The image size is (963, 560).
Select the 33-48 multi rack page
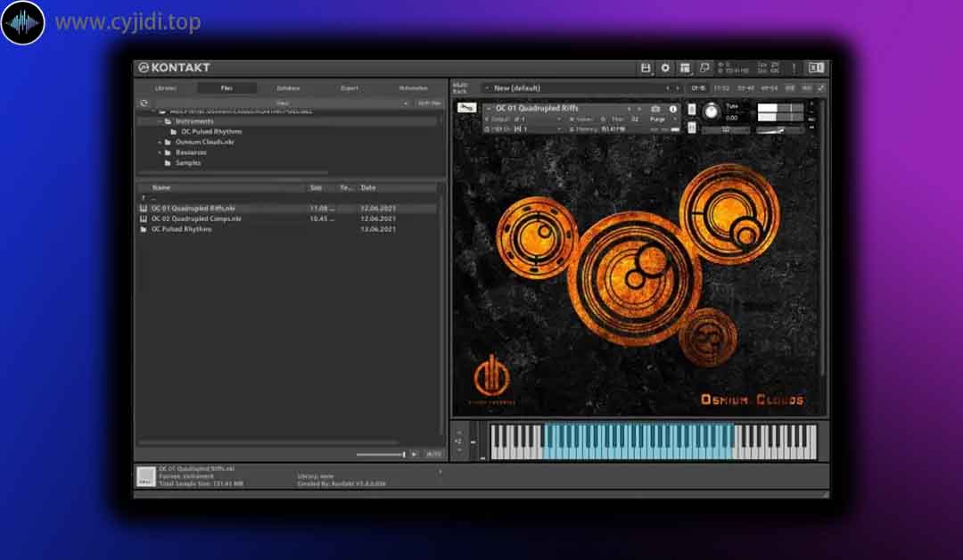click(x=745, y=88)
